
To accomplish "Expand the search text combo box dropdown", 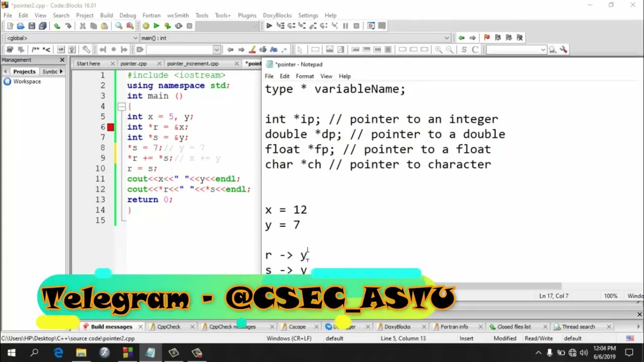I will pos(217,50).
